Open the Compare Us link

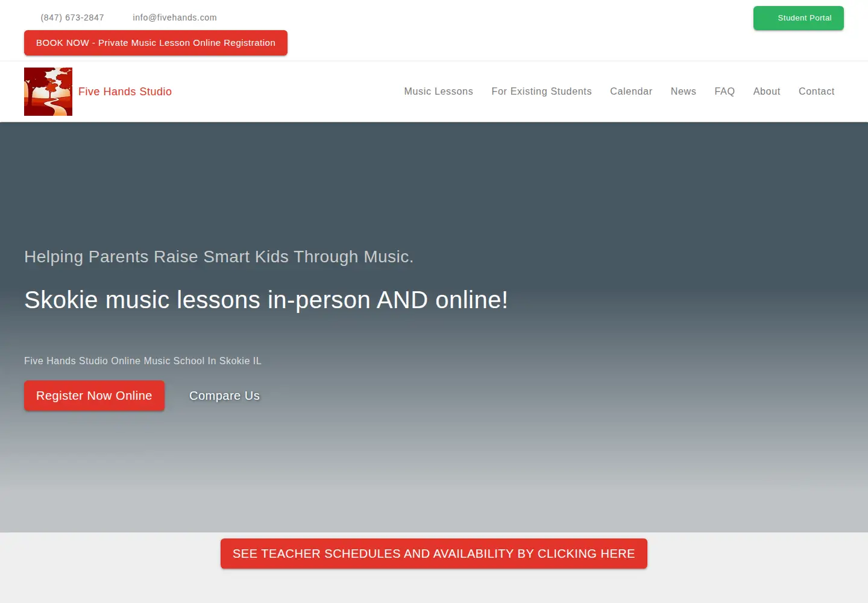224,396
